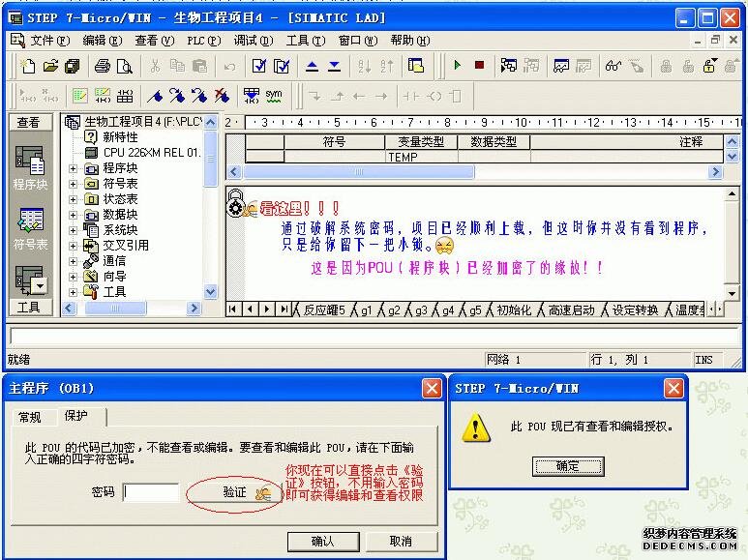Close the 主程序 (OB1) dialog
748x560 pixels.
(432, 389)
